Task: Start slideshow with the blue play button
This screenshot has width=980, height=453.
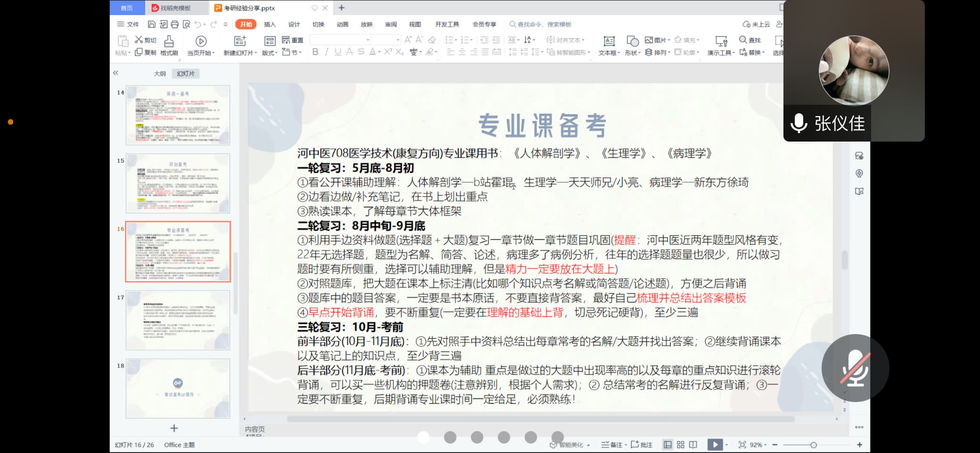Action: [x=715, y=445]
